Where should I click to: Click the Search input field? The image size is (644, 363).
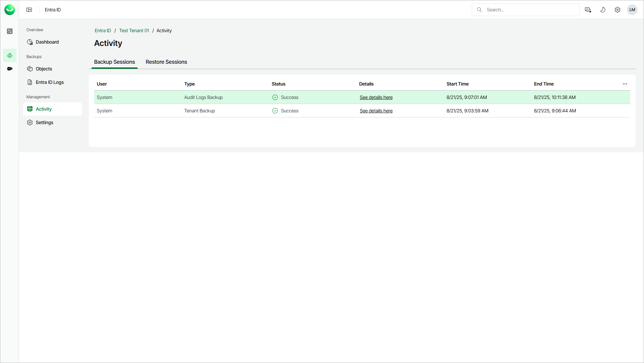(529, 10)
